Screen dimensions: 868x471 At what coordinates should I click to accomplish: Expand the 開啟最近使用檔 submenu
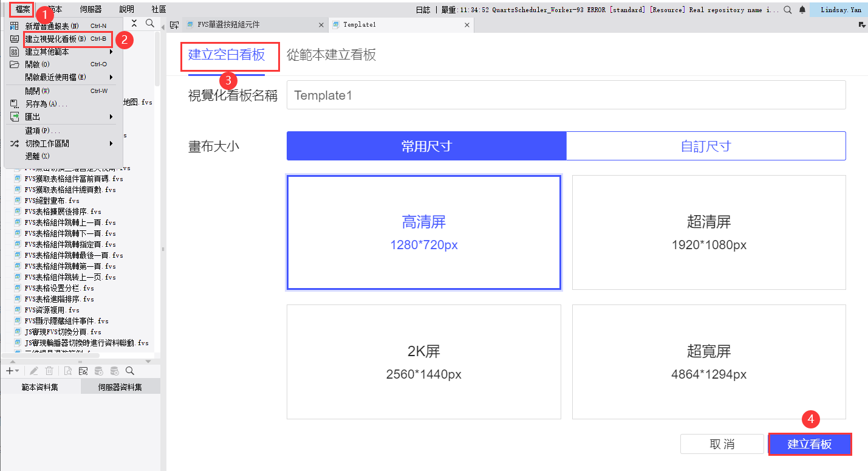63,77
